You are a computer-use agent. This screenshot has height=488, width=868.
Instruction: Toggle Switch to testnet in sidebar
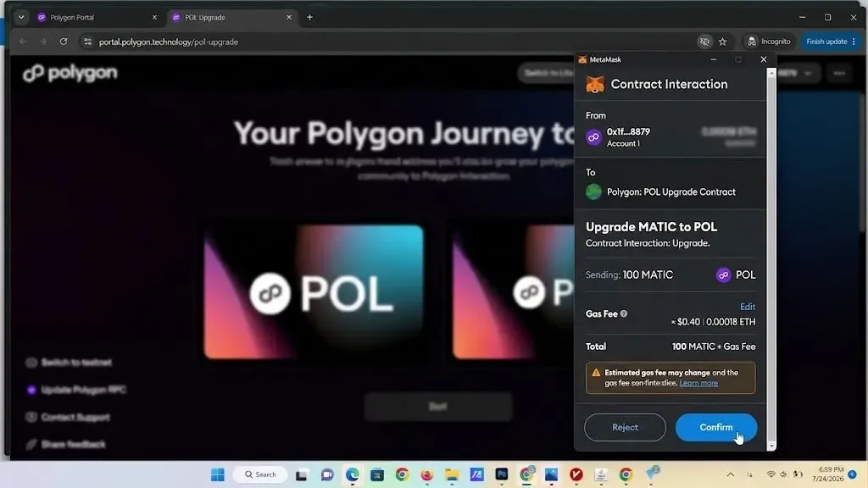click(69, 363)
